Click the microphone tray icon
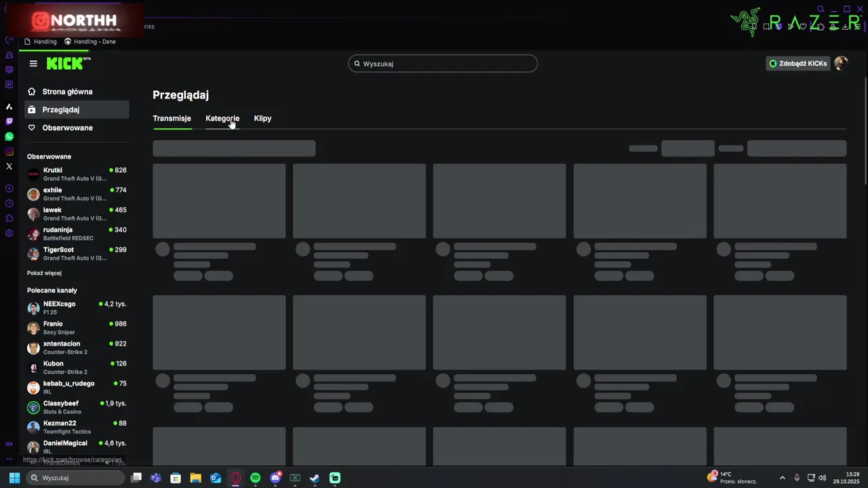868x488 pixels. pyautogui.click(x=797, y=478)
